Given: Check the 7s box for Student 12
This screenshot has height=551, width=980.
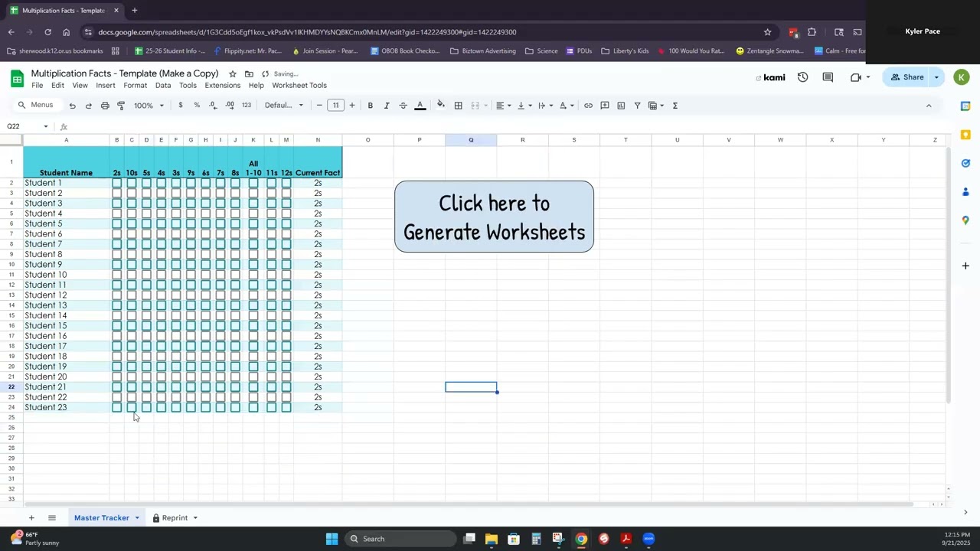Looking at the screenshot, I should tap(220, 295).
